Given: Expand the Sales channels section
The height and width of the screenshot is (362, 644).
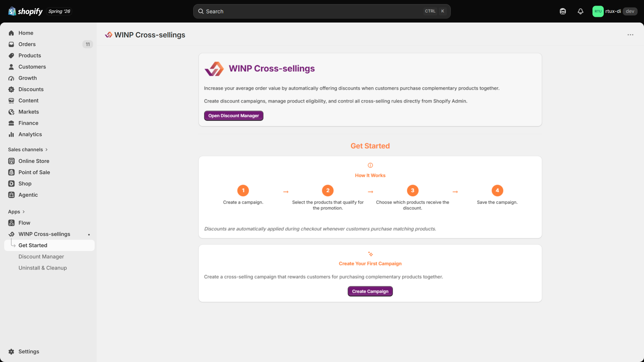Looking at the screenshot, I should [28, 150].
